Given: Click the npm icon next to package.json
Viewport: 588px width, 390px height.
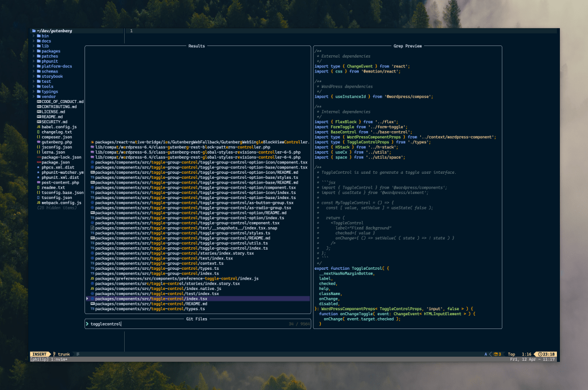Looking at the screenshot, I should point(39,162).
